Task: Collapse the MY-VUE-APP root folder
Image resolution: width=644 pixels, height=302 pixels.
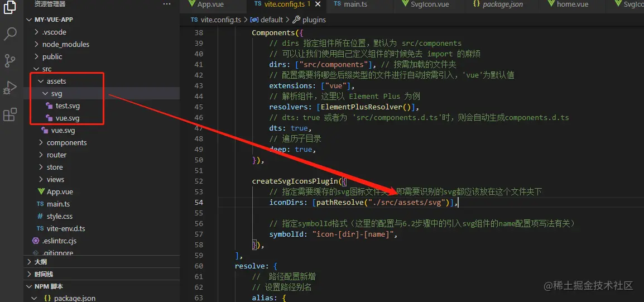Action: tap(102, 20)
